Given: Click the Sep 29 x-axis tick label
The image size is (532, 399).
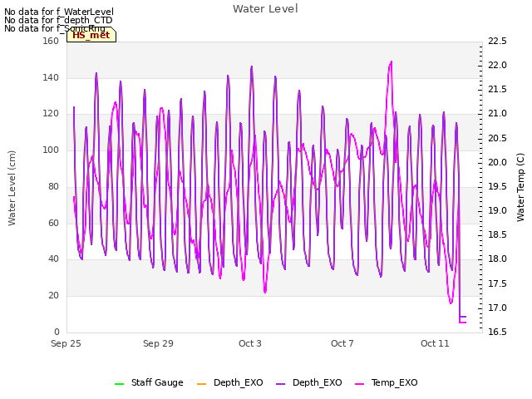Looking at the screenshot, I should pos(158,343).
